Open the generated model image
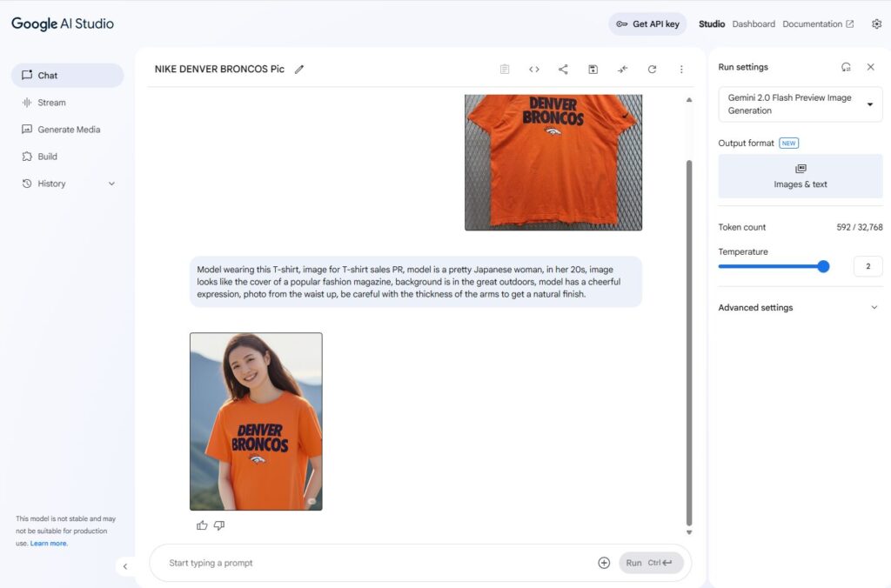 257,422
